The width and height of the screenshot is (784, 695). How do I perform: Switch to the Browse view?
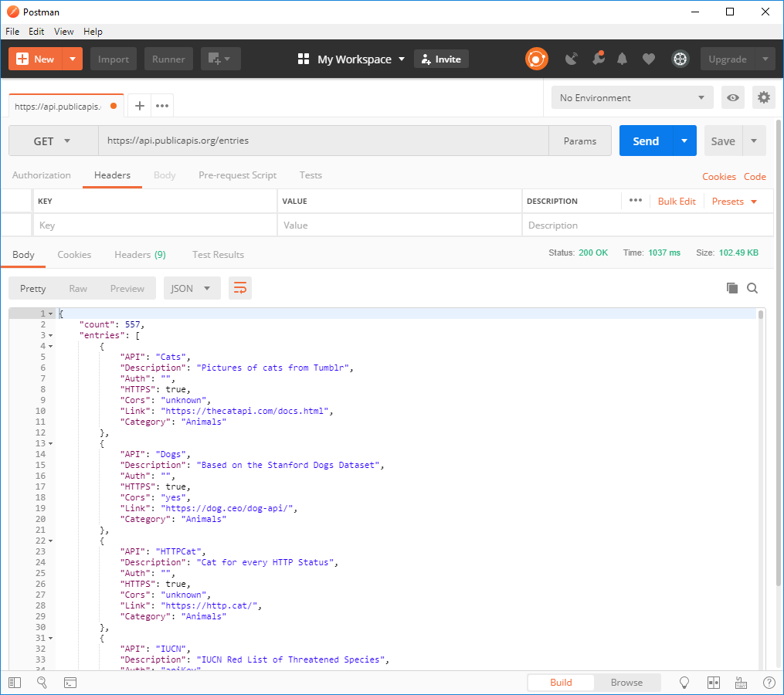[626, 683]
